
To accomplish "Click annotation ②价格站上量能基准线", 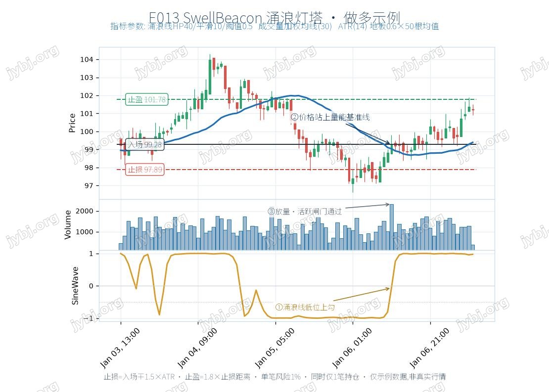I will [330, 117].
